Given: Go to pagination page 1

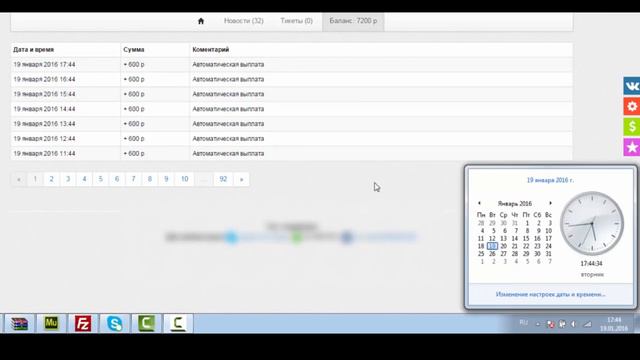Looking at the screenshot, I should (35, 179).
